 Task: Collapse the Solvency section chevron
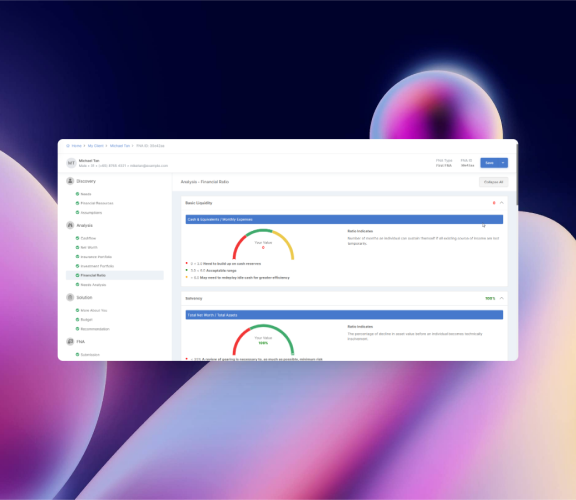pyautogui.click(x=501, y=298)
